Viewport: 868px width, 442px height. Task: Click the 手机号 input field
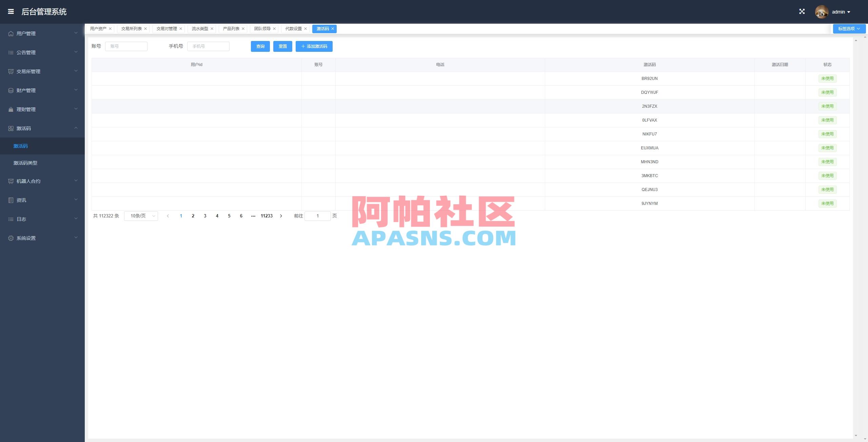[x=208, y=46]
